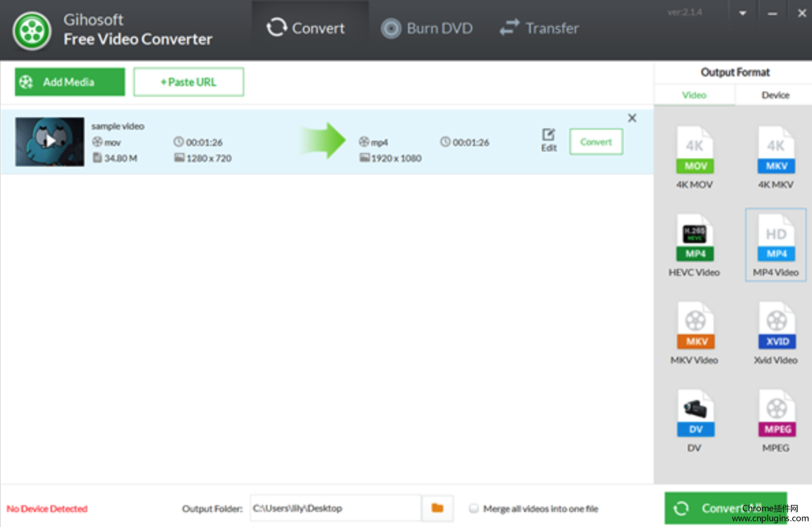Click the 34.80 M file size
Image resolution: width=812 pixels, height=527 pixels.
point(121,158)
